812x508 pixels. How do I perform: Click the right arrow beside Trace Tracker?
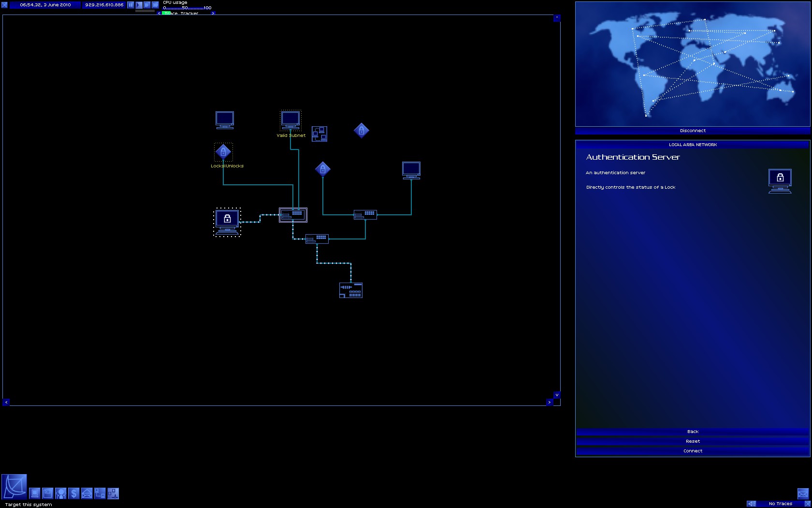[x=213, y=13]
